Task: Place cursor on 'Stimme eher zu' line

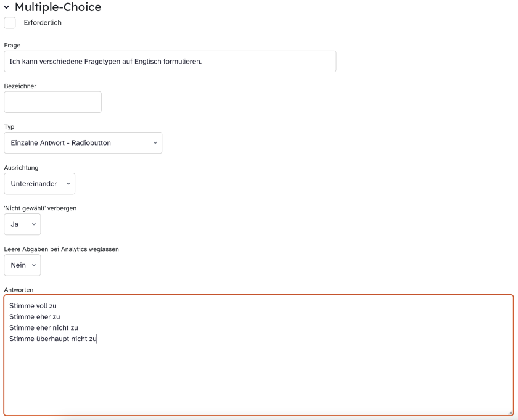Action: [x=35, y=317]
